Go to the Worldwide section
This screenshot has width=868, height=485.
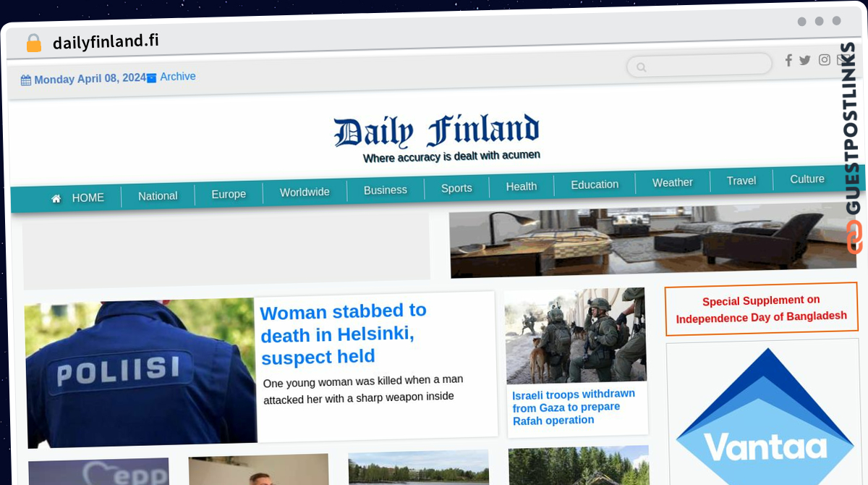(x=305, y=192)
